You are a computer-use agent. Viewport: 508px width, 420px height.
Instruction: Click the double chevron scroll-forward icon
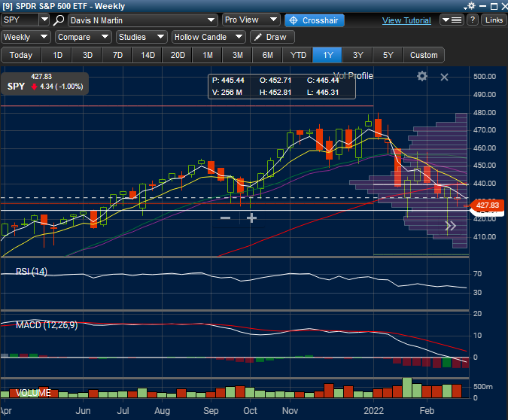(450, 226)
